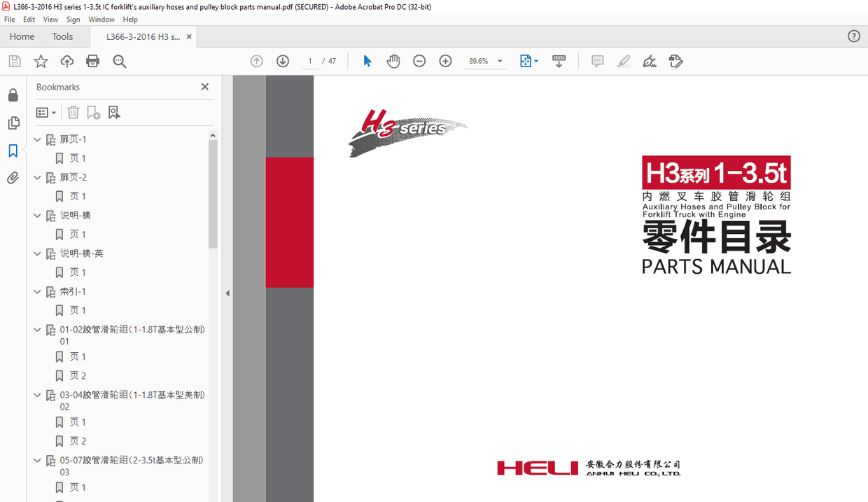Switch to the Home tab

point(22,36)
